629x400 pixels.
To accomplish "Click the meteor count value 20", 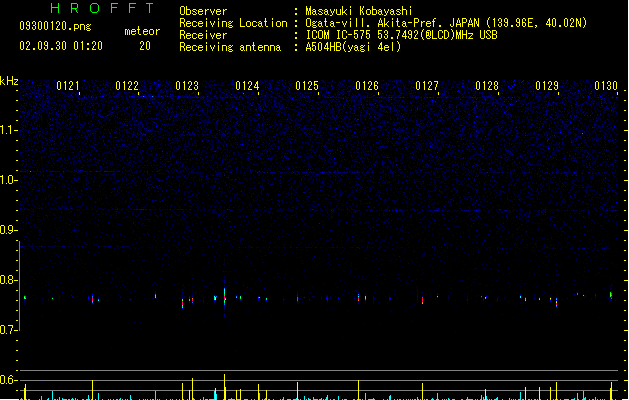I will pyautogui.click(x=145, y=46).
